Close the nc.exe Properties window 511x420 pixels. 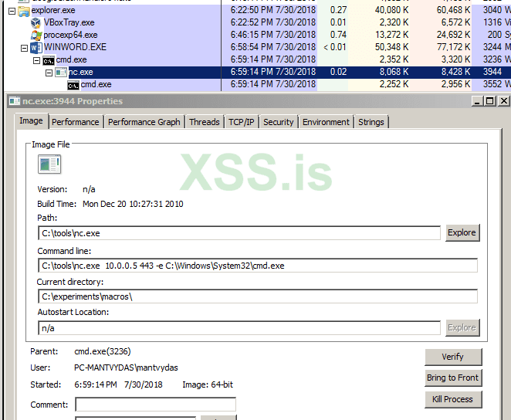click(504, 101)
